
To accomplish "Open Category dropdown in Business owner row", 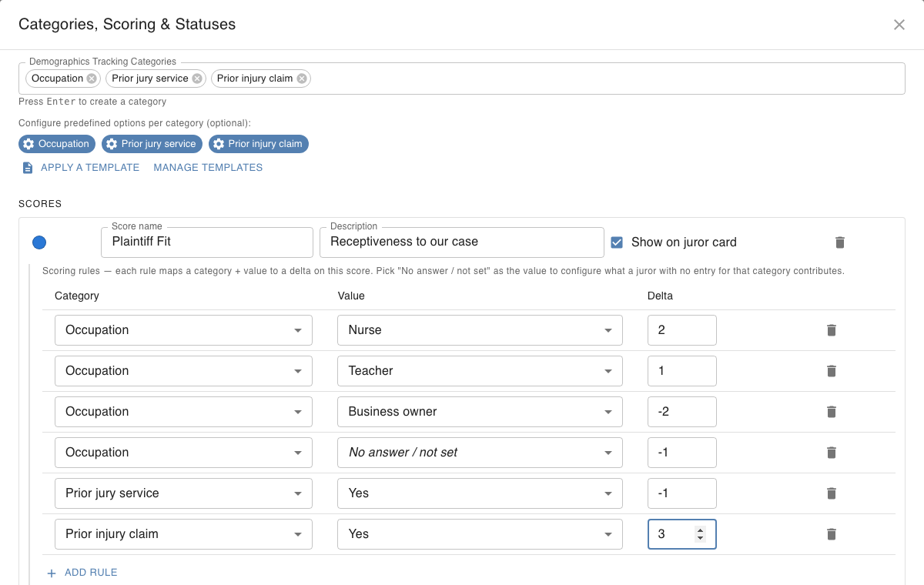I will [183, 412].
